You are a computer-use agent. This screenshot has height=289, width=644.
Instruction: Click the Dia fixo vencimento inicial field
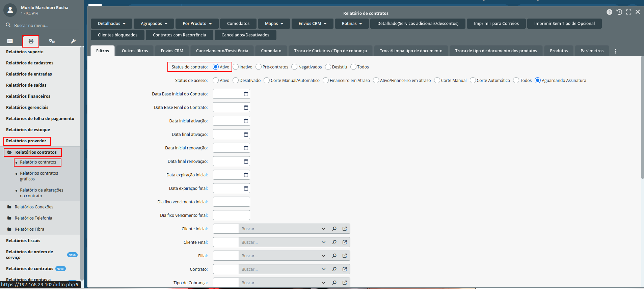232,202
